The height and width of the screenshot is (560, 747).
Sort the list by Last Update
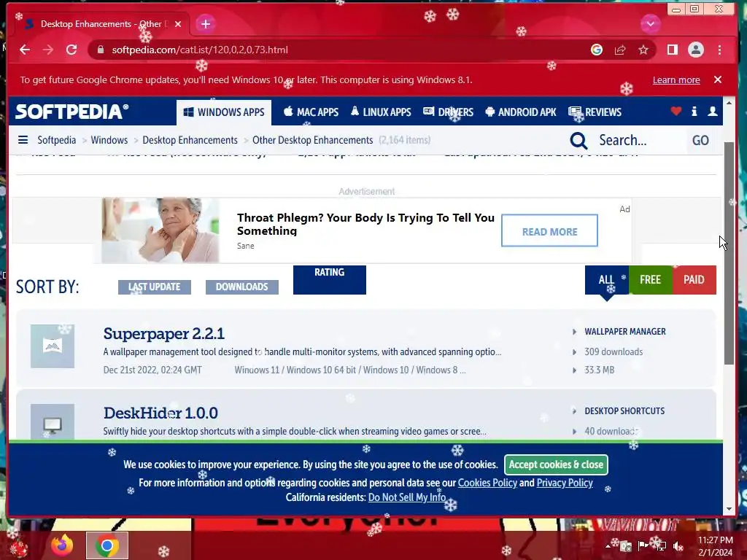click(155, 287)
